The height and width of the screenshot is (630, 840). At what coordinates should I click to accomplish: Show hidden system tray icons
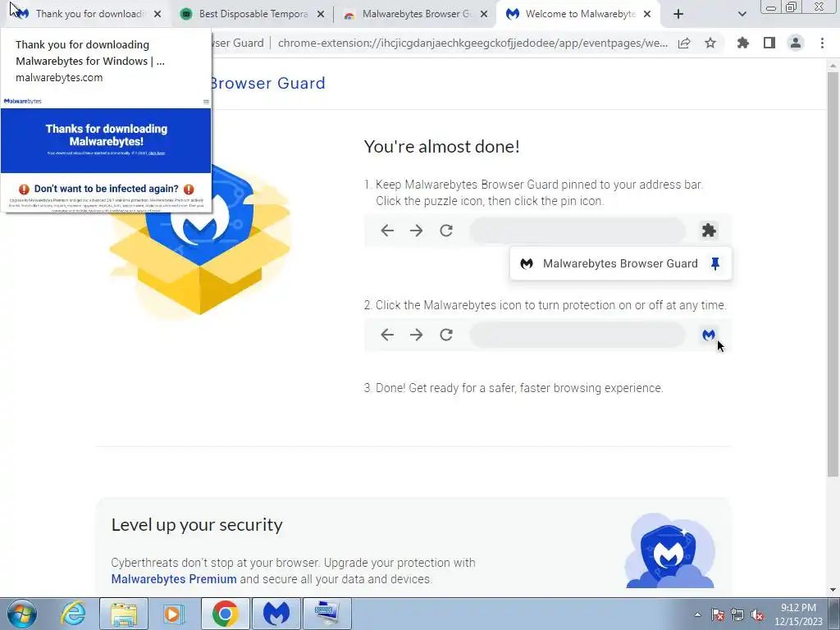click(x=697, y=614)
